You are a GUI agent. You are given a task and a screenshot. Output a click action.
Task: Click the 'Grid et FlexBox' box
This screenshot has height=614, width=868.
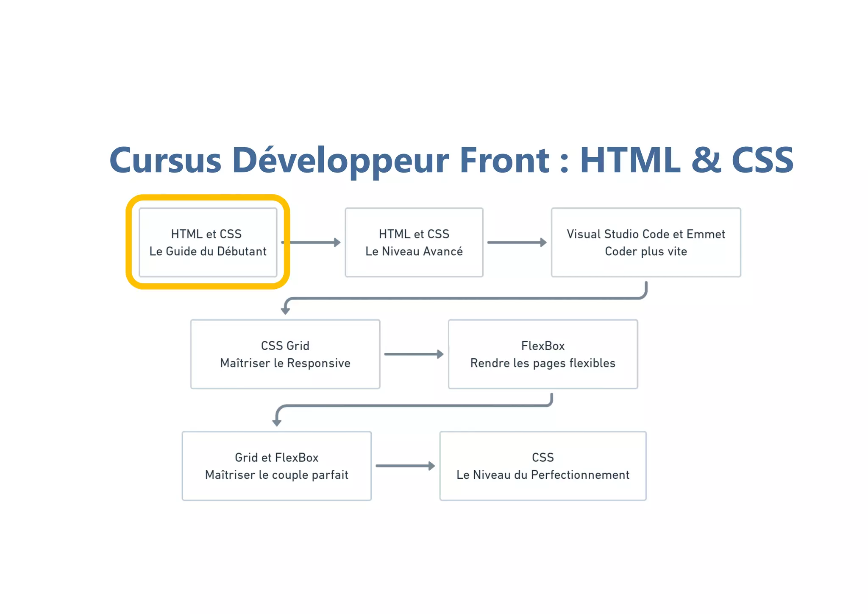pos(276,466)
